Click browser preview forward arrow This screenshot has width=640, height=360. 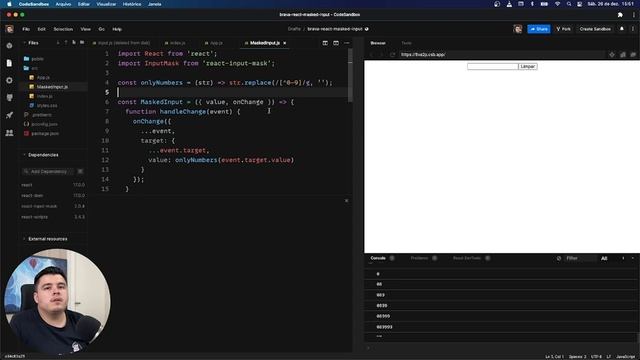(382, 54)
